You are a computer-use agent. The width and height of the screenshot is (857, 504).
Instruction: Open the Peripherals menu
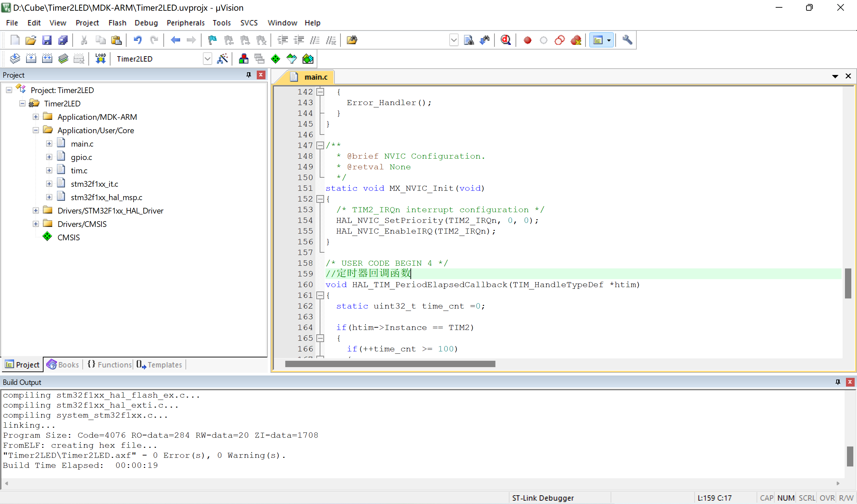click(185, 23)
